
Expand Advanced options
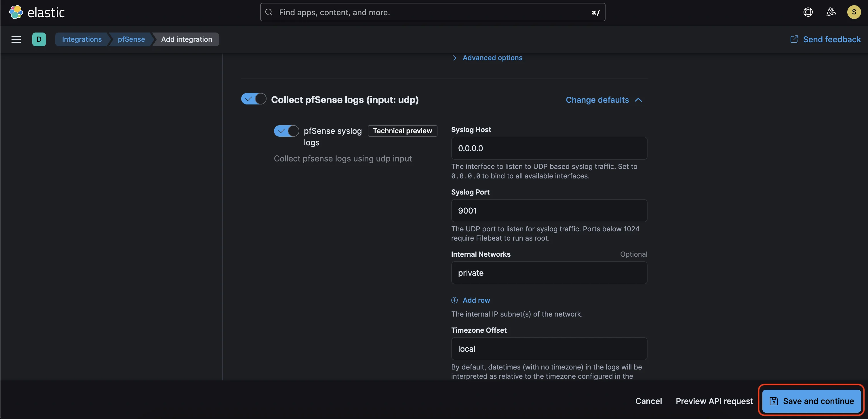coord(487,58)
